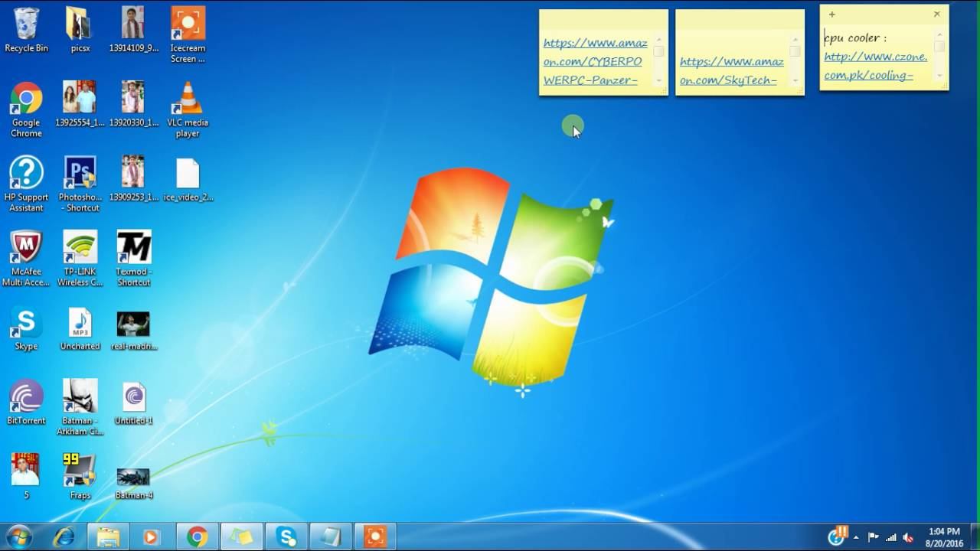
Task: Select the BitTorrent desktop icon
Action: 26,402
